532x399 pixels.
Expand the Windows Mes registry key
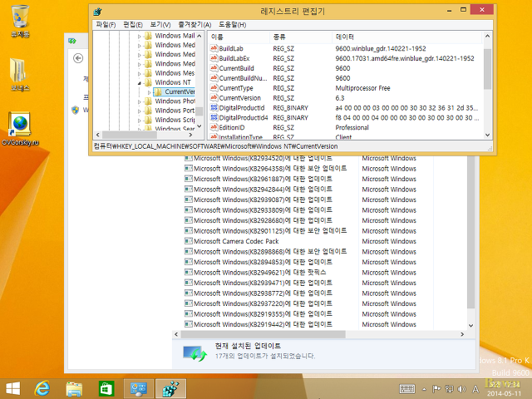point(139,73)
